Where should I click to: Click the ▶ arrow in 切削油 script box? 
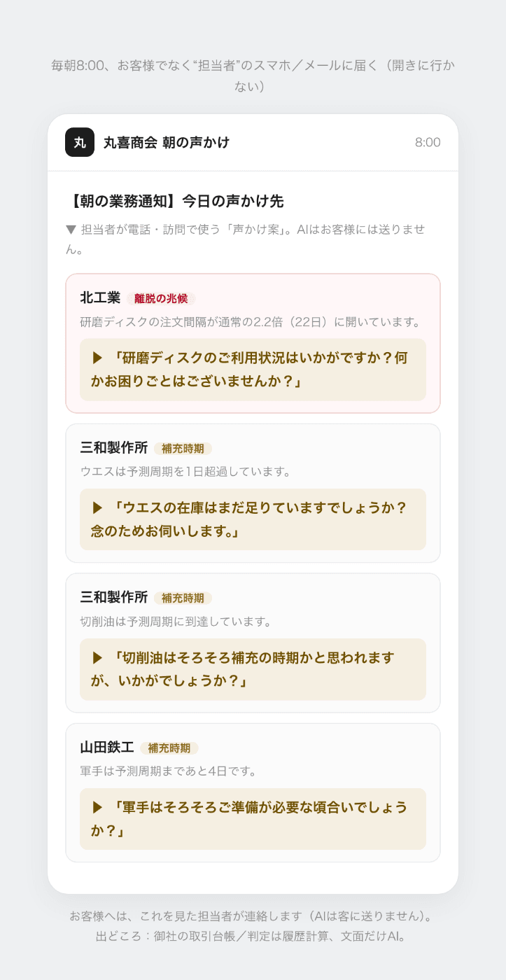97,657
